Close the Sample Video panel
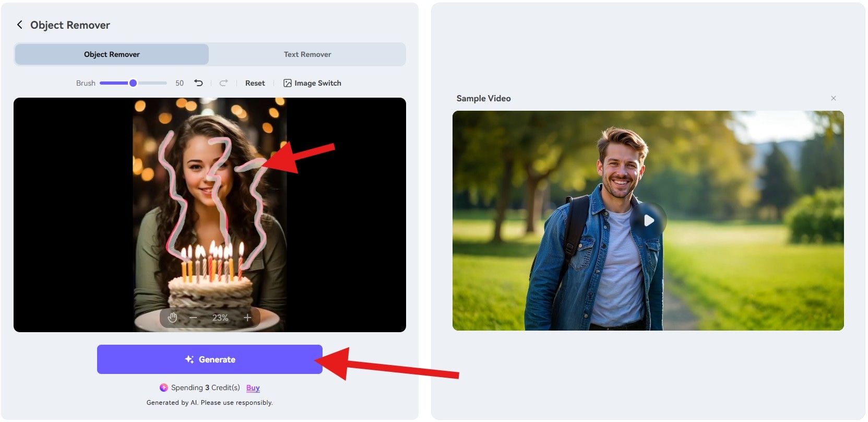The width and height of the screenshot is (868, 422). coord(834,98)
